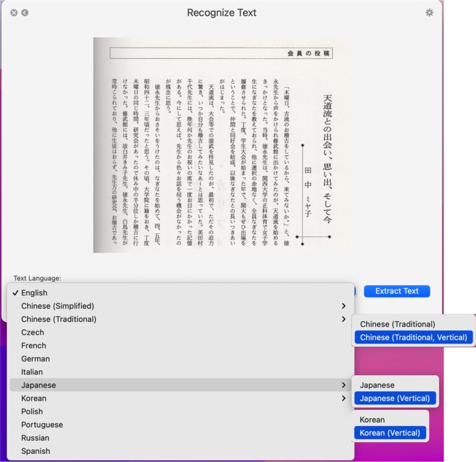Select Chinese (Traditional, Vertical) option
This screenshot has width=476, height=462.
[413, 337]
